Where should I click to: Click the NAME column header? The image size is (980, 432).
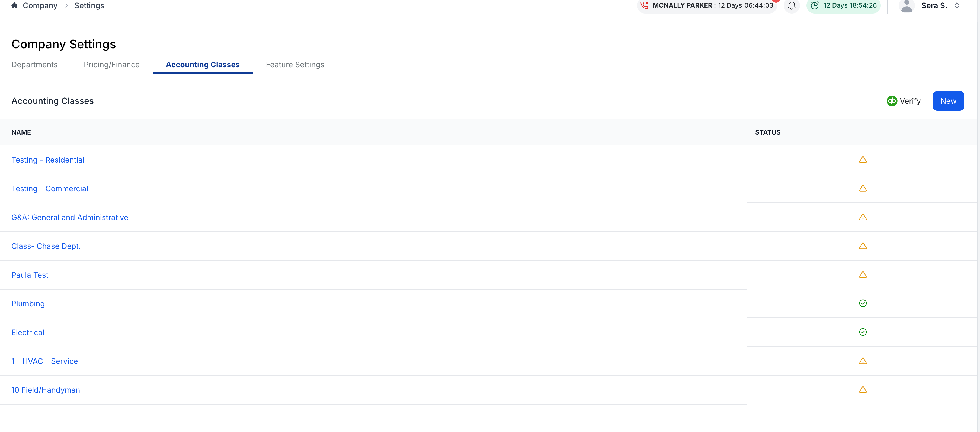click(21, 132)
